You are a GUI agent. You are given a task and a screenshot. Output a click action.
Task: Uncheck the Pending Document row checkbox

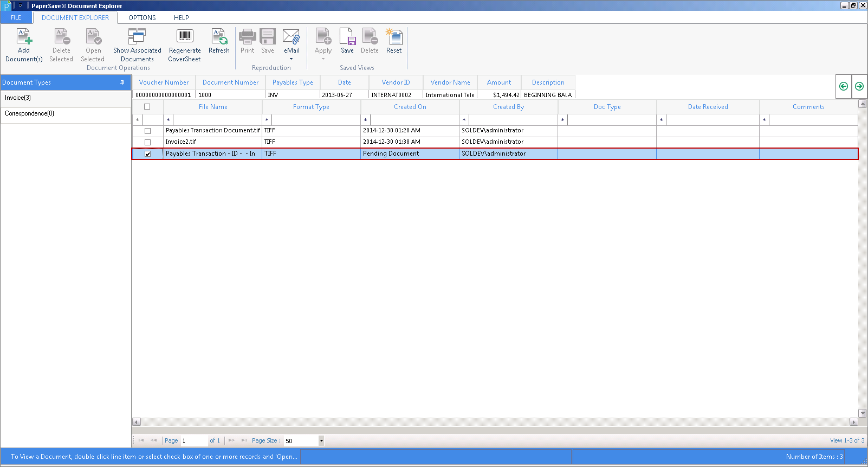pos(147,154)
